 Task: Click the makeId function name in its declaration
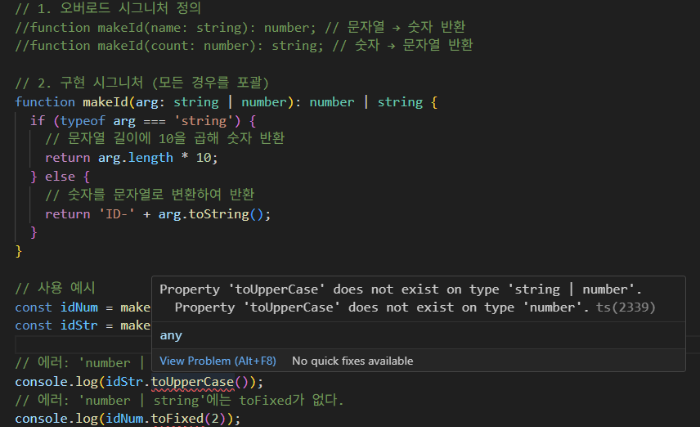tap(105, 102)
